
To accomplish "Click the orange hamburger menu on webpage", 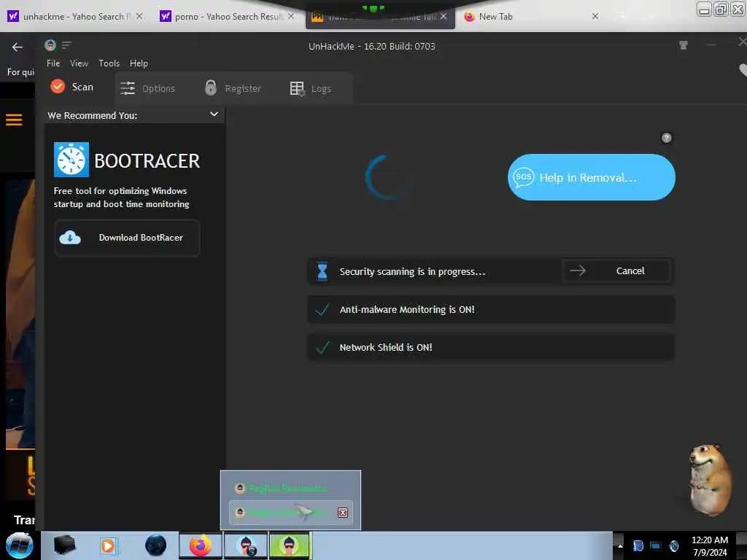I will pyautogui.click(x=14, y=120).
